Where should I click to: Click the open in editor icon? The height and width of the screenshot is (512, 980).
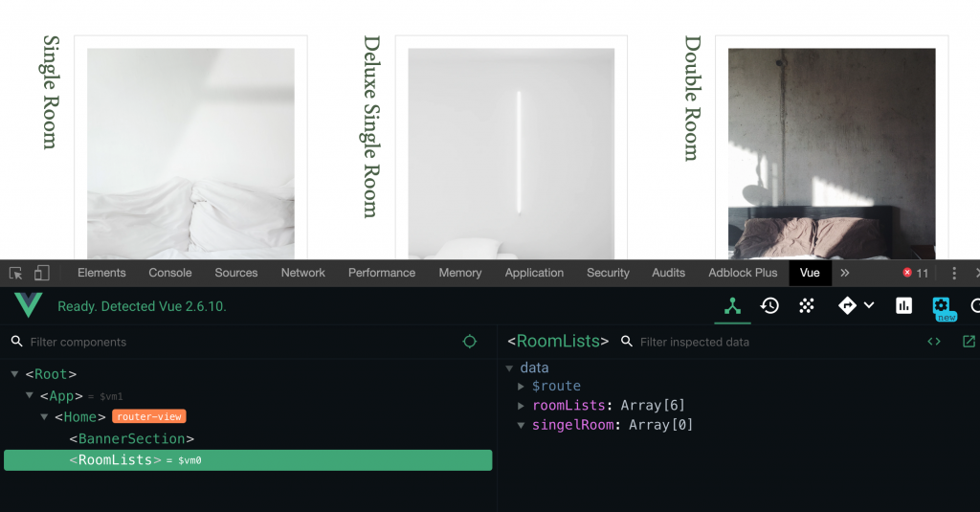click(969, 342)
